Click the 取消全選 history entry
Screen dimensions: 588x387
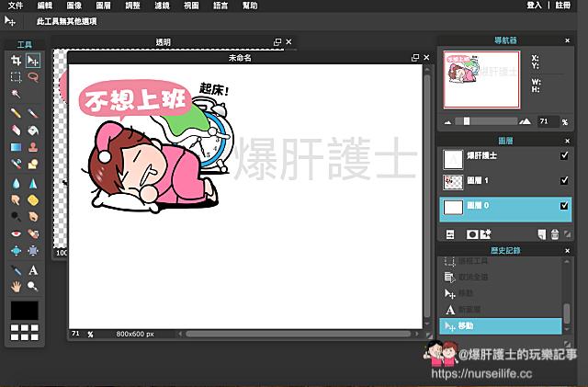[501, 277]
